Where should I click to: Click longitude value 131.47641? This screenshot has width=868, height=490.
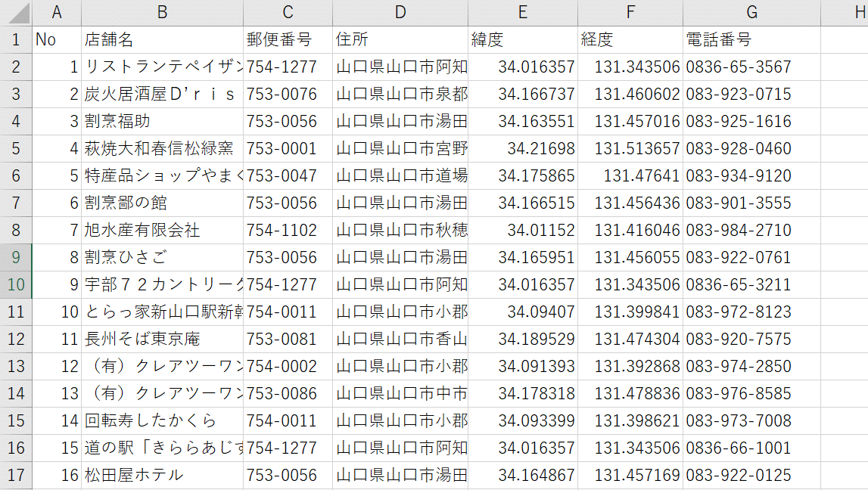coord(630,176)
